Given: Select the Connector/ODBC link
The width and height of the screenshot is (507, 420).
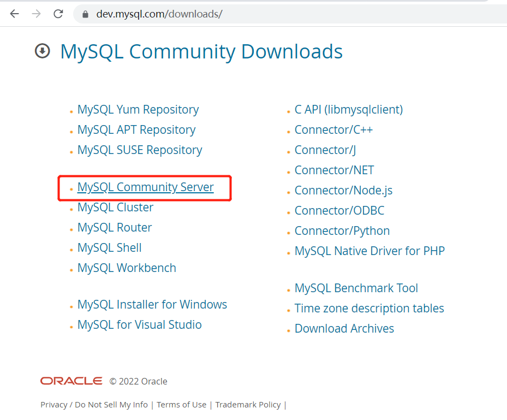Looking at the screenshot, I should (339, 211).
